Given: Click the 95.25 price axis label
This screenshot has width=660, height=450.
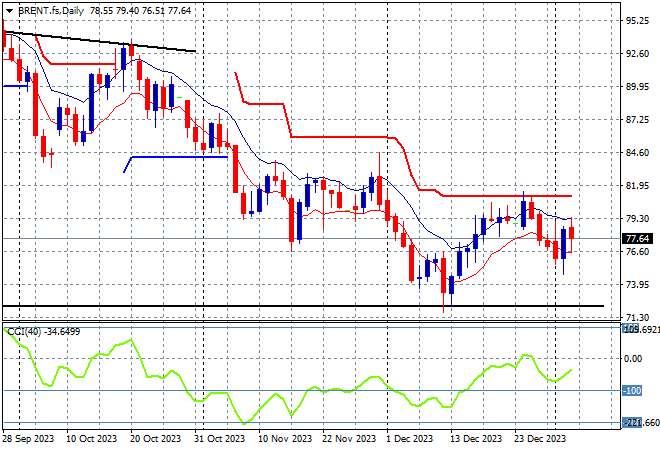Looking at the screenshot, I should coord(637,21).
